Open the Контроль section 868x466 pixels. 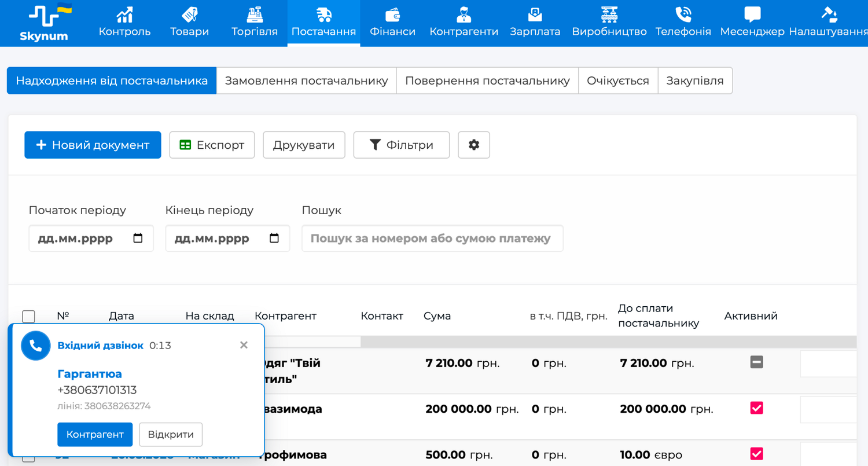(124, 23)
